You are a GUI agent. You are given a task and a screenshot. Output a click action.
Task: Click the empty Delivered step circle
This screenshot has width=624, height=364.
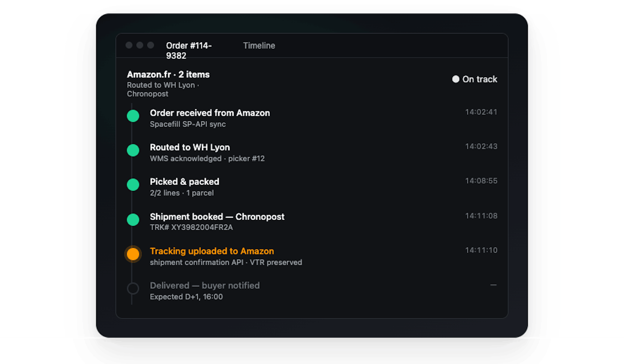pyautogui.click(x=133, y=288)
